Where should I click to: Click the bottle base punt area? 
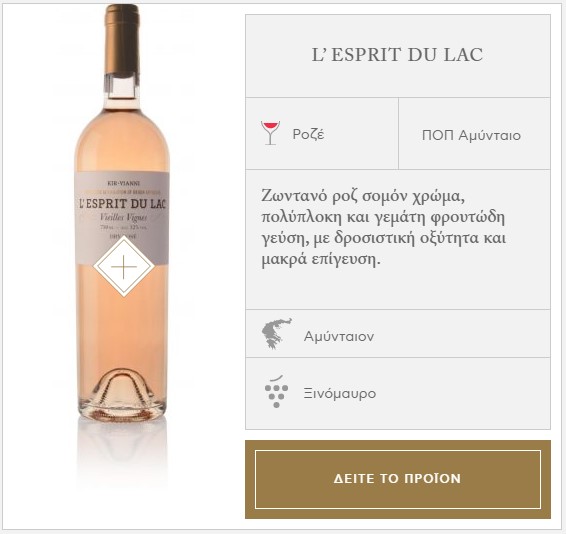point(122,395)
